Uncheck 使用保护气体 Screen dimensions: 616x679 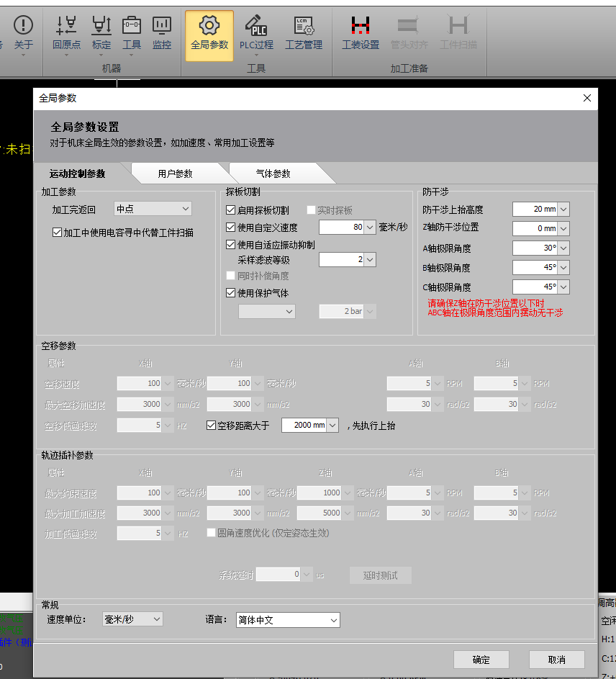pyautogui.click(x=231, y=293)
